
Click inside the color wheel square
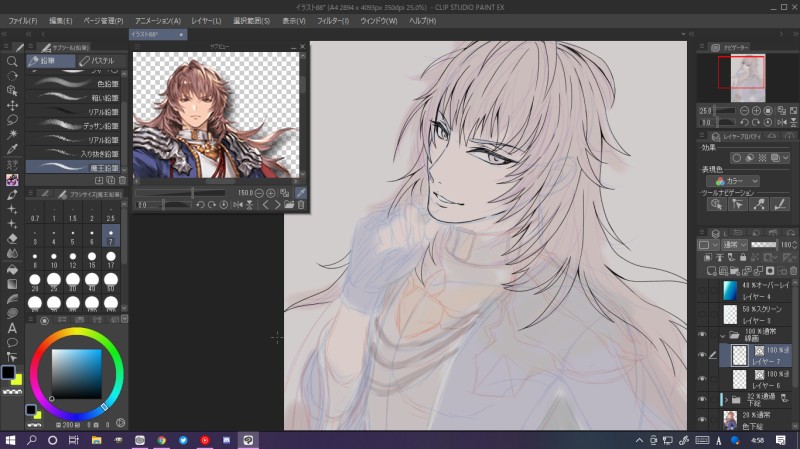[77, 374]
